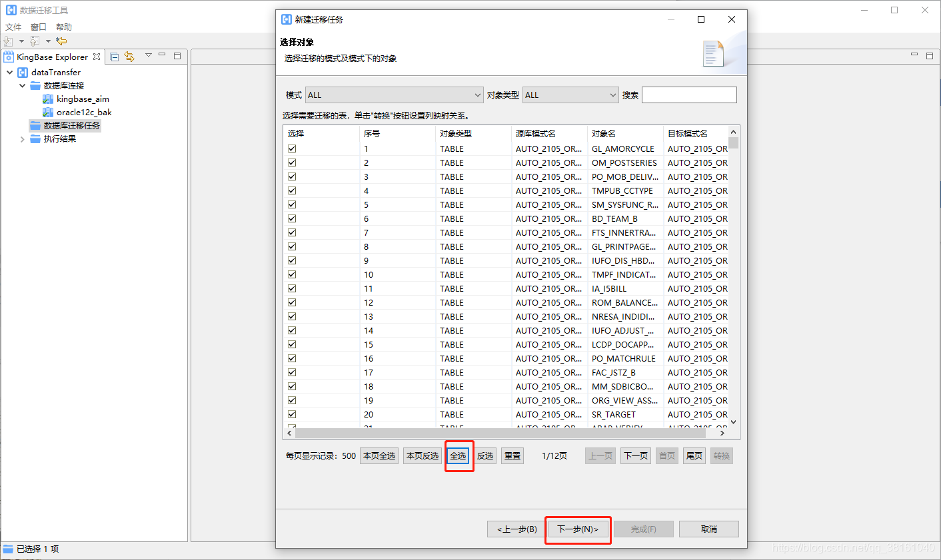941x560 pixels.
Task: Uncheck row 20 SR_TARGET checkbox
Action: 292,414
